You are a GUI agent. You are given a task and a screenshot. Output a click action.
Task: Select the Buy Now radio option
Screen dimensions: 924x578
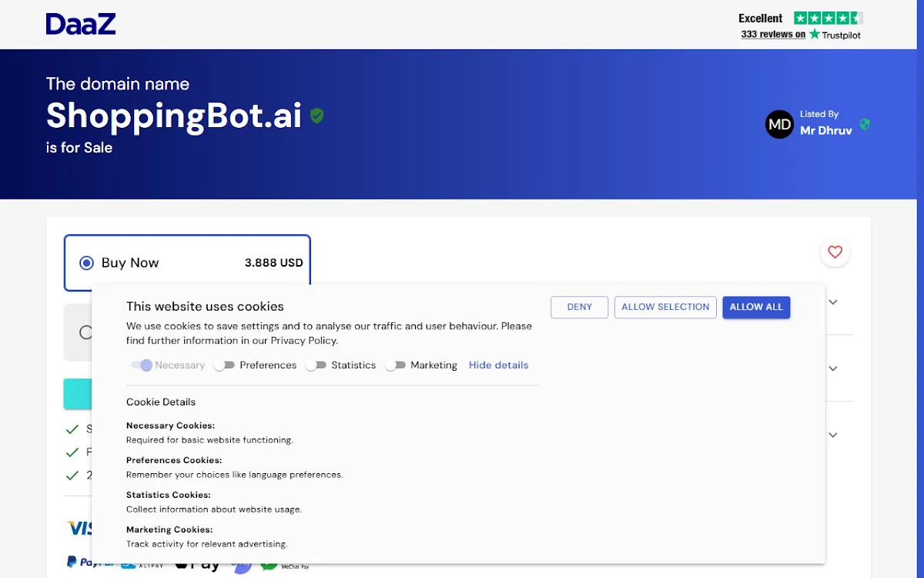click(x=86, y=263)
